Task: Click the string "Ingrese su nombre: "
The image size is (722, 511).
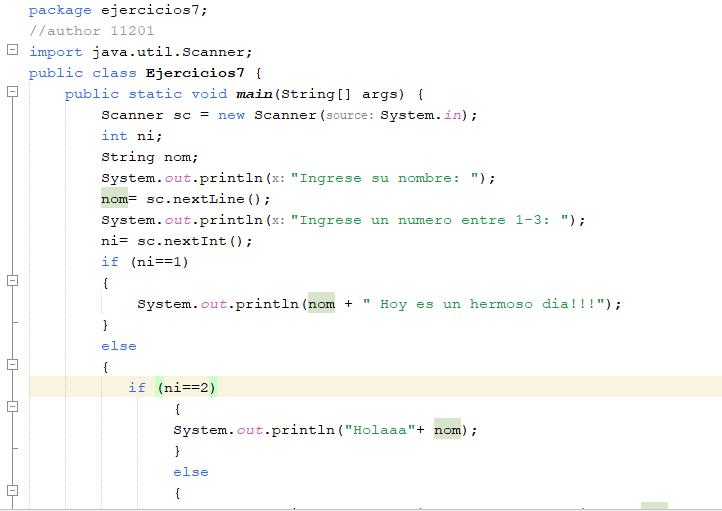Action: tap(385, 178)
